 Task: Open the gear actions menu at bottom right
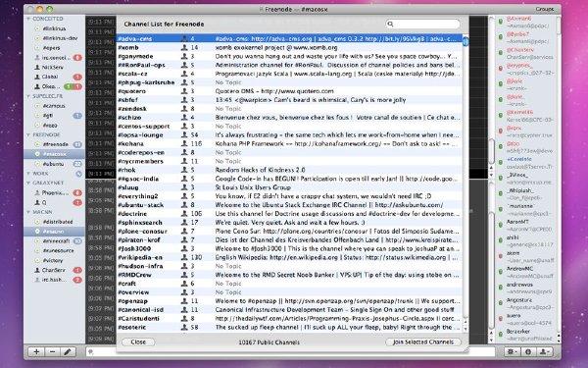(x=512, y=352)
